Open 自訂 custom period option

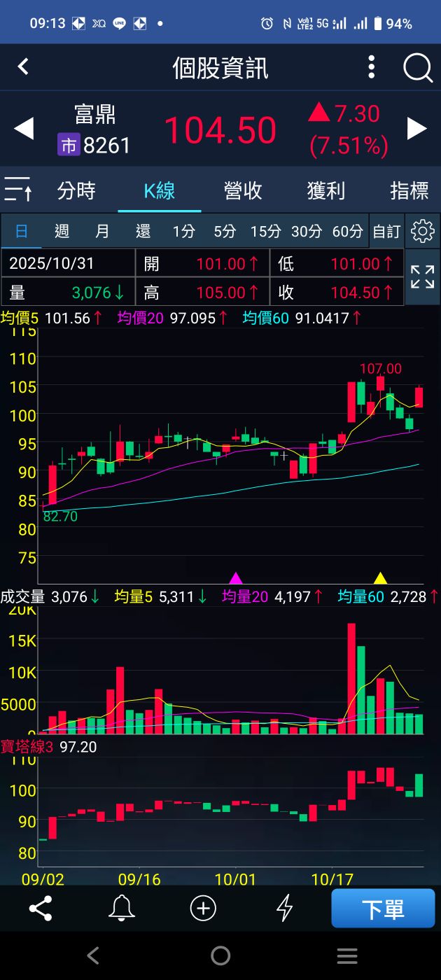pos(386,232)
